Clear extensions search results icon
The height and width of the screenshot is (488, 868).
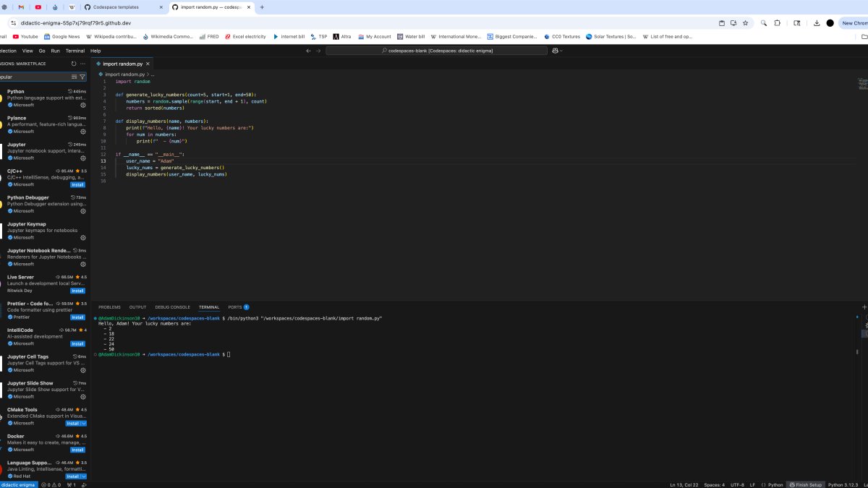[74, 77]
